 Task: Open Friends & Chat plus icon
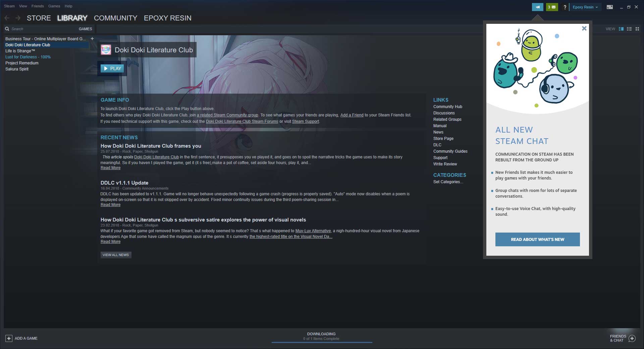(632, 338)
